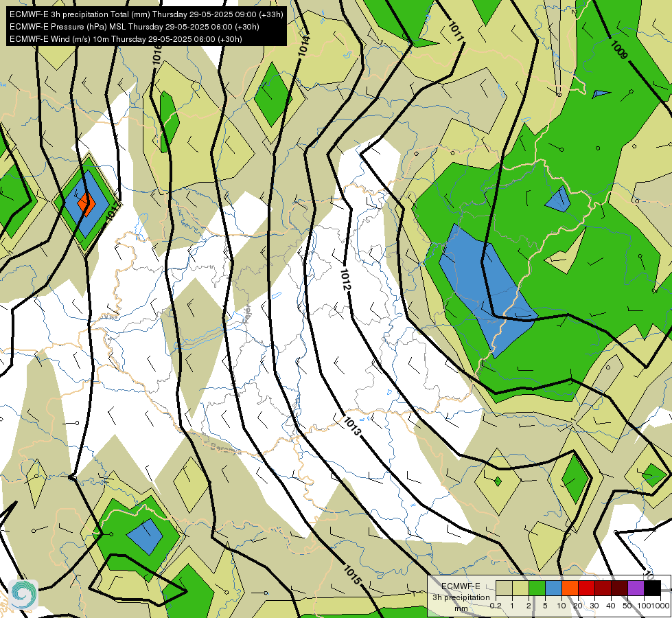Click the 5 legend scale value
This screenshot has width=672, height=618.
tap(545, 606)
